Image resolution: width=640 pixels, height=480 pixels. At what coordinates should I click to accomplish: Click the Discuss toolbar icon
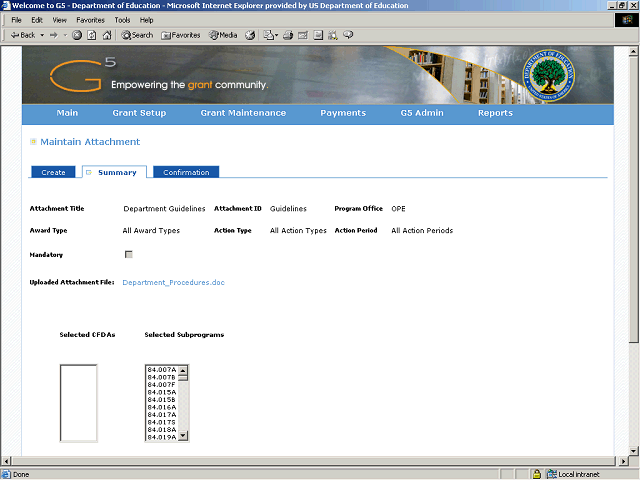pyautogui.click(x=318, y=35)
